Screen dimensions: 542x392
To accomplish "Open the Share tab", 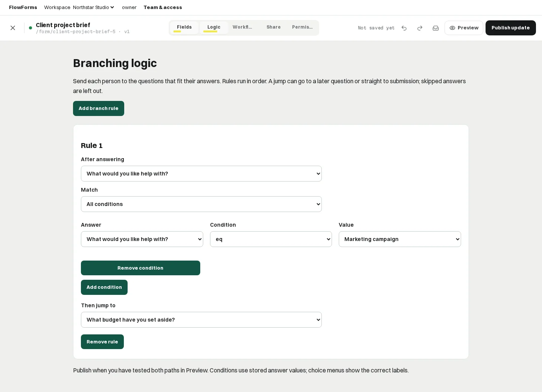I will point(274,27).
